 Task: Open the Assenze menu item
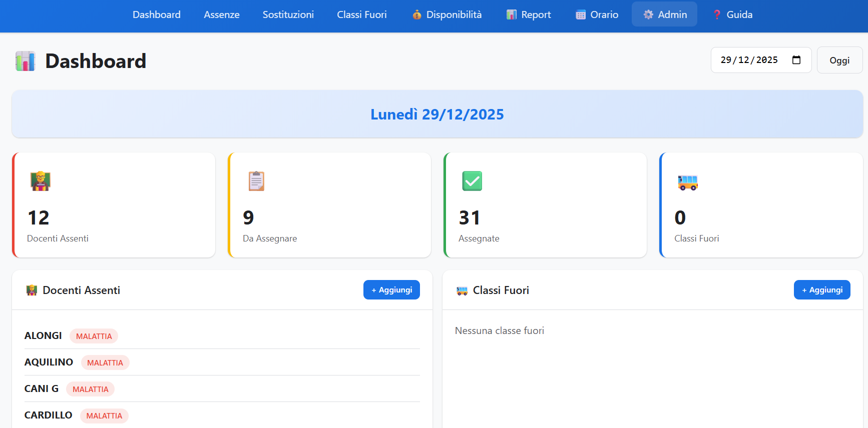[x=221, y=14]
